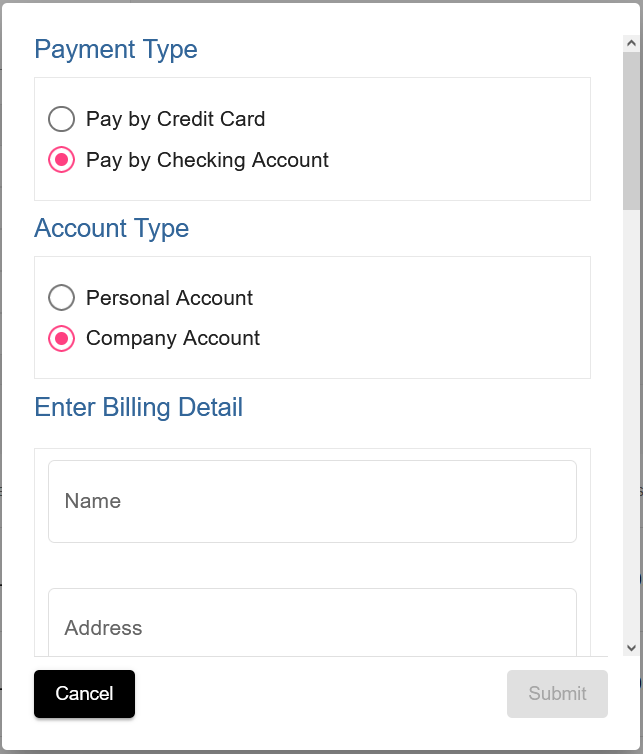Image resolution: width=643 pixels, height=754 pixels.
Task: Cancel the payment dialog
Action: [x=84, y=693]
